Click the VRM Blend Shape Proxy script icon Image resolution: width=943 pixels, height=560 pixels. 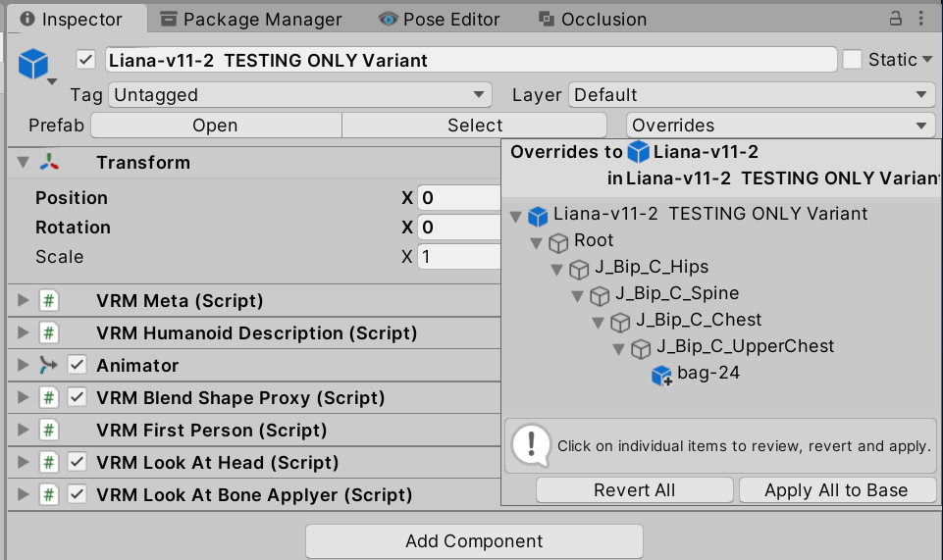pos(49,398)
